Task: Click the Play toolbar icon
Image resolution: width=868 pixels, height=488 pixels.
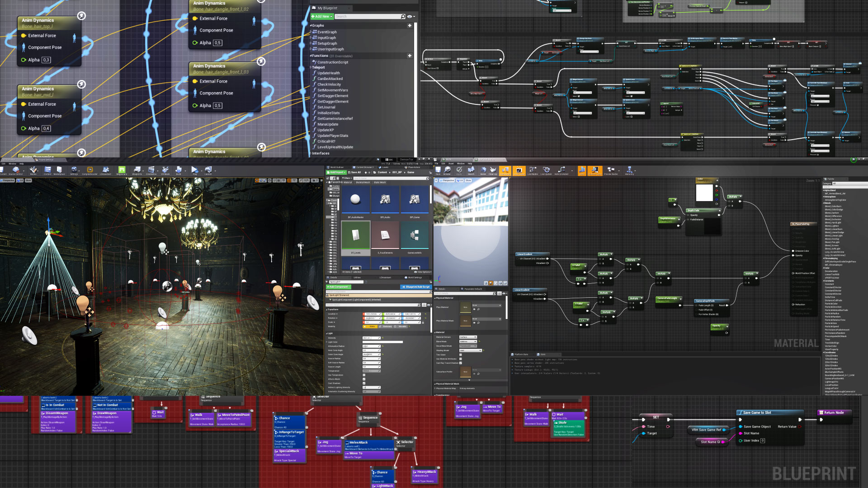Action: (194, 170)
